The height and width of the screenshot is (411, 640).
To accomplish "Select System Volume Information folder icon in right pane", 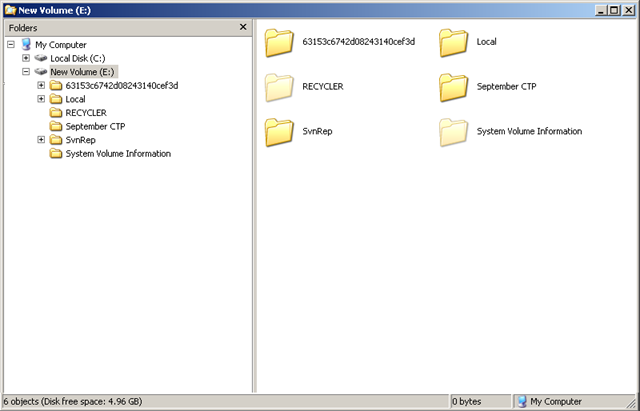I will [453, 132].
